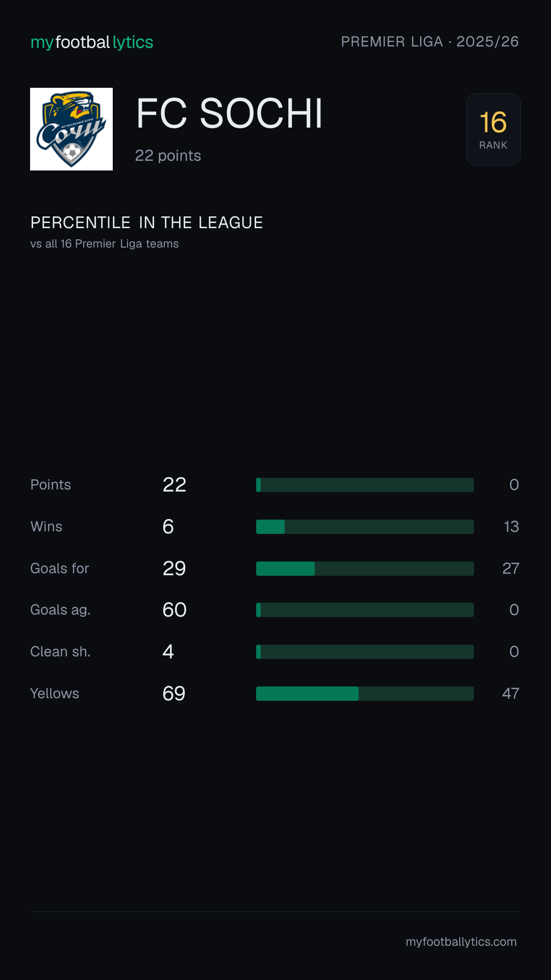The image size is (551, 980).
Task: Click the Points percentile bar
Action: click(365, 485)
